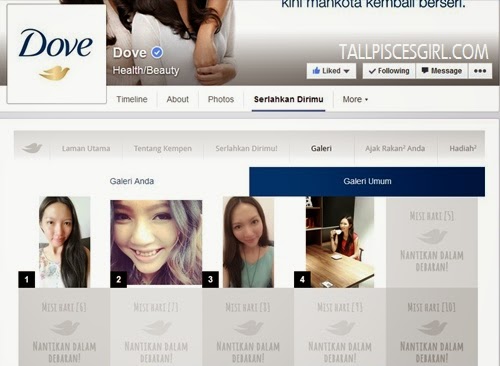Viewport: 500px width, 366px height.
Task: Click the Dove profile picture logo
Action: click(57, 54)
